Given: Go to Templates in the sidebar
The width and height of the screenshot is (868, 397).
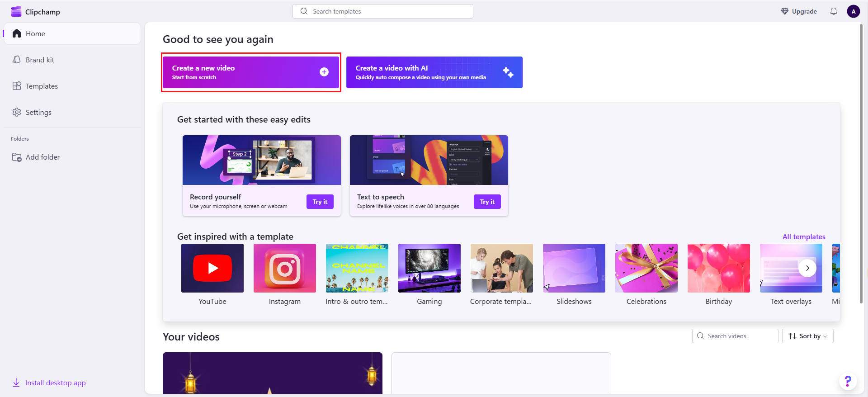Looking at the screenshot, I should point(72,86).
